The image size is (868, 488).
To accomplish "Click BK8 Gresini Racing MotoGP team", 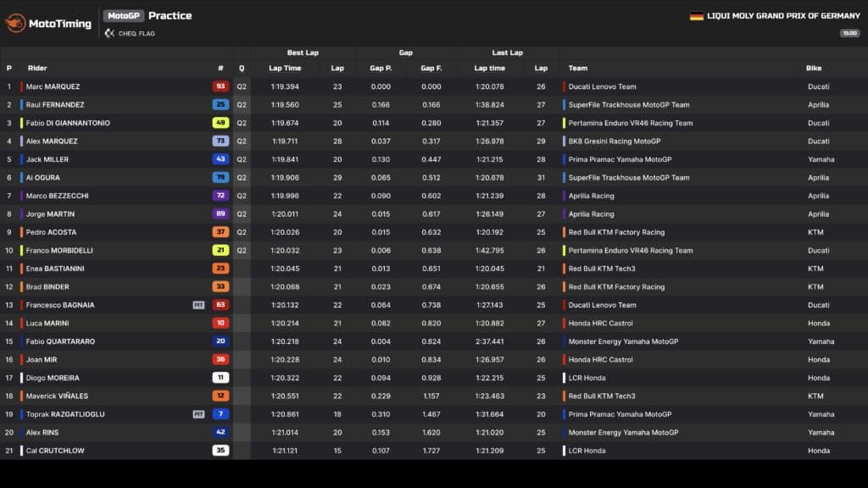I will (x=615, y=141).
